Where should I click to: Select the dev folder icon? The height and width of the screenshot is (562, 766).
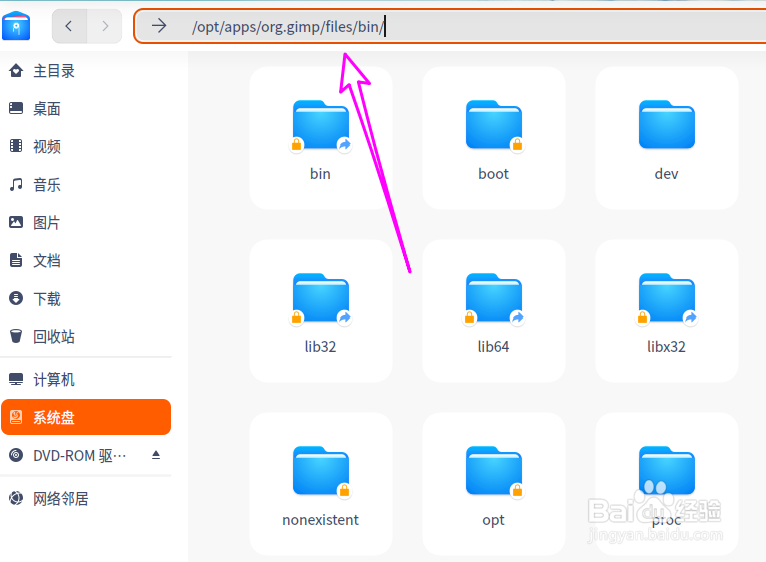tap(667, 125)
